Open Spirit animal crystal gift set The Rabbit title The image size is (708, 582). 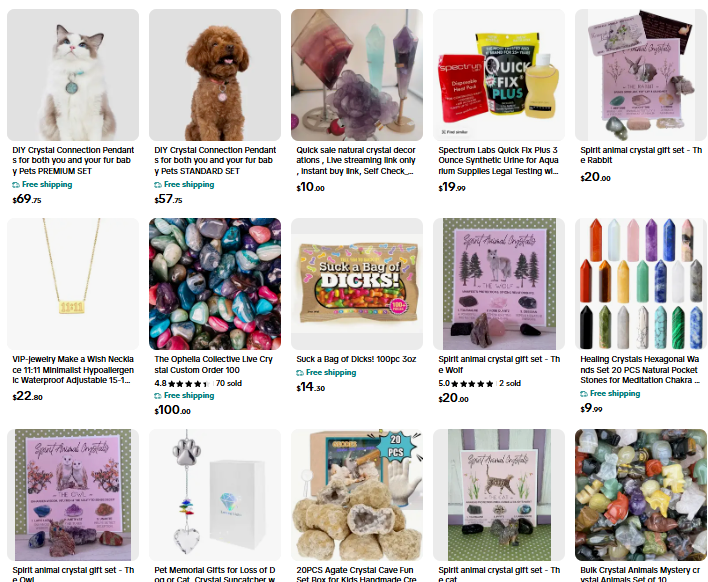click(x=641, y=155)
